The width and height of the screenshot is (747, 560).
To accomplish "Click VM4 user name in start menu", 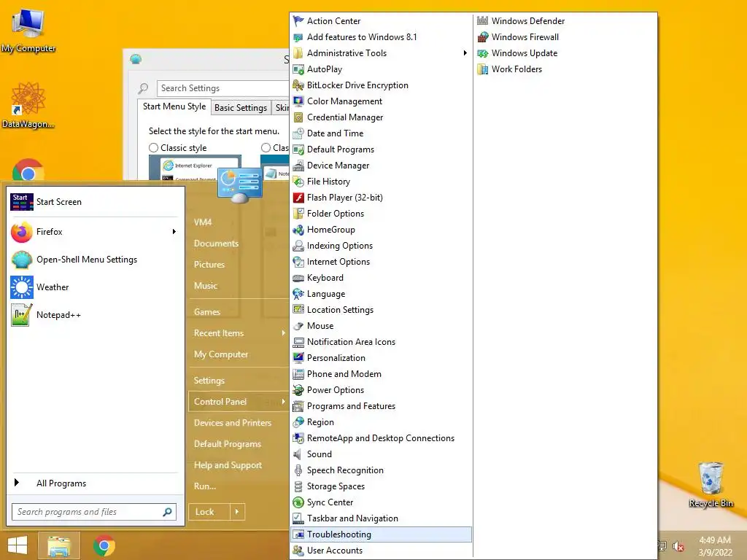I will coord(203,222).
